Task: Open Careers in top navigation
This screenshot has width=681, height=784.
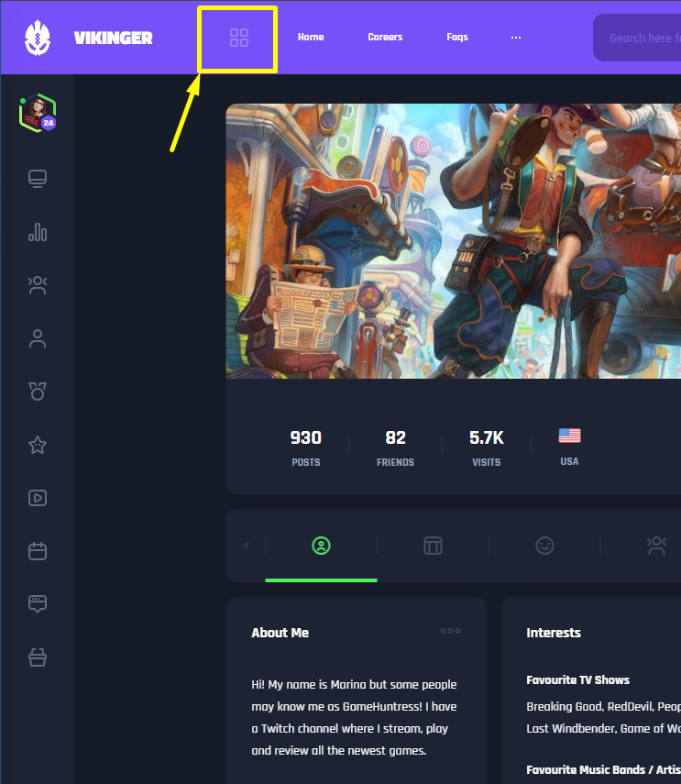Action: [x=385, y=37]
